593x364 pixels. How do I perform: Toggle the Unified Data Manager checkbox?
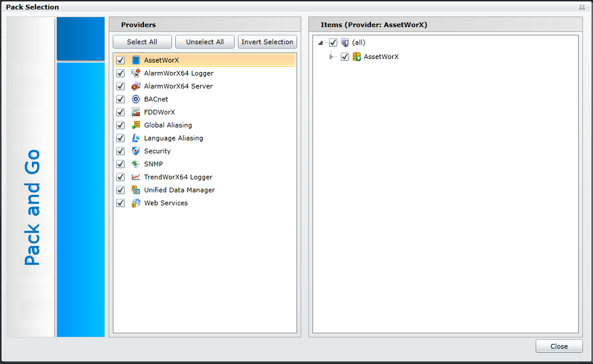pyautogui.click(x=120, y=190)
